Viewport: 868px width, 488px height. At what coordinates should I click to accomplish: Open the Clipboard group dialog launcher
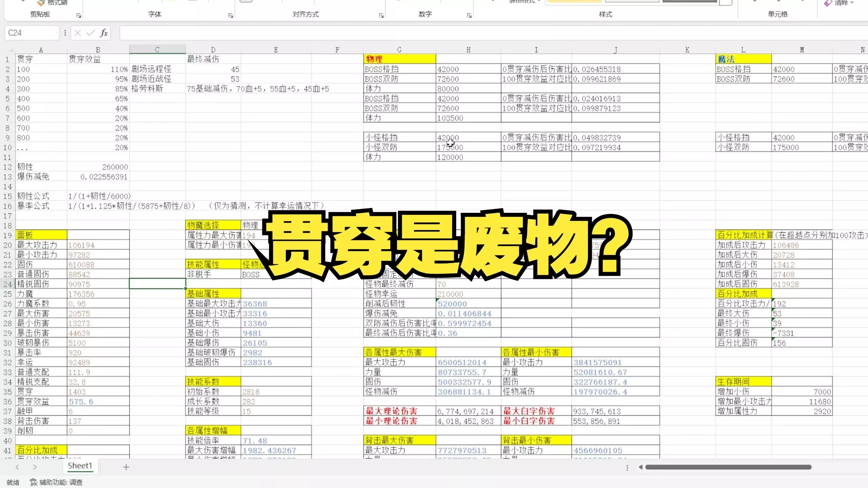point(79,16)
